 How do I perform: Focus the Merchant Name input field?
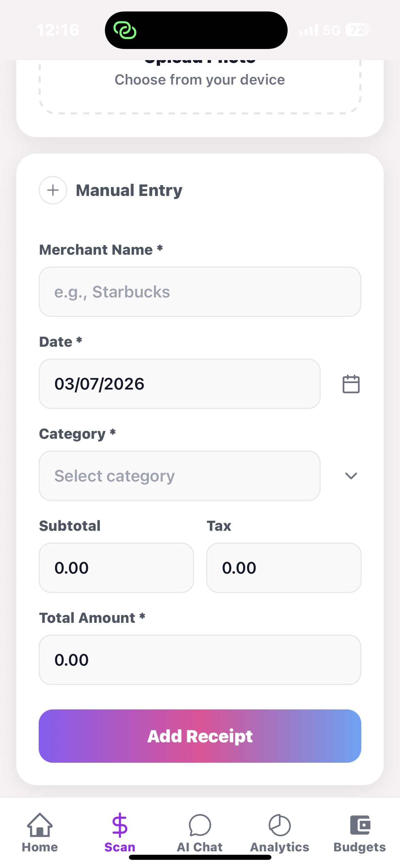(200, 292)
